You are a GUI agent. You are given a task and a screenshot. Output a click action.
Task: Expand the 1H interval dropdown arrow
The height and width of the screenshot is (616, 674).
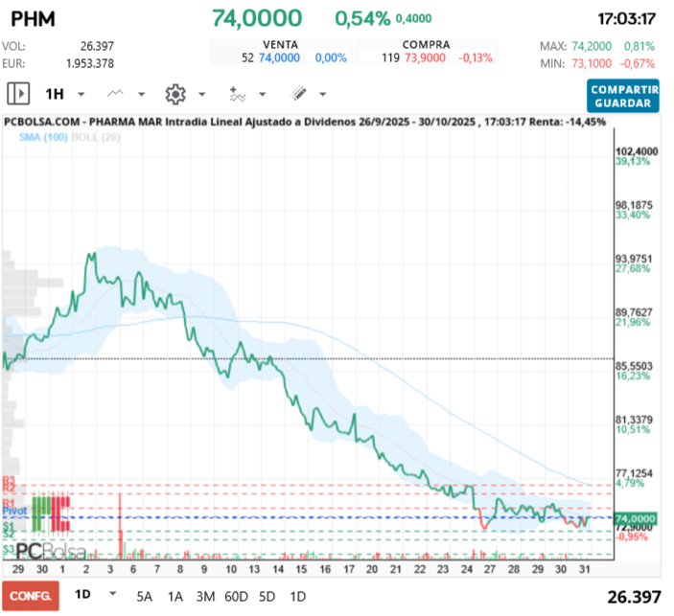click(81, 95)
